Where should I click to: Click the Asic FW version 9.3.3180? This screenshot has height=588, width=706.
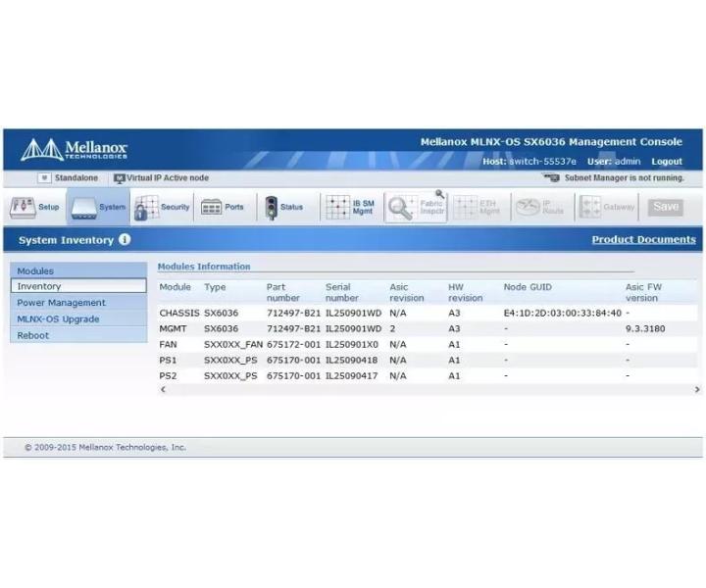click(645, 328)
